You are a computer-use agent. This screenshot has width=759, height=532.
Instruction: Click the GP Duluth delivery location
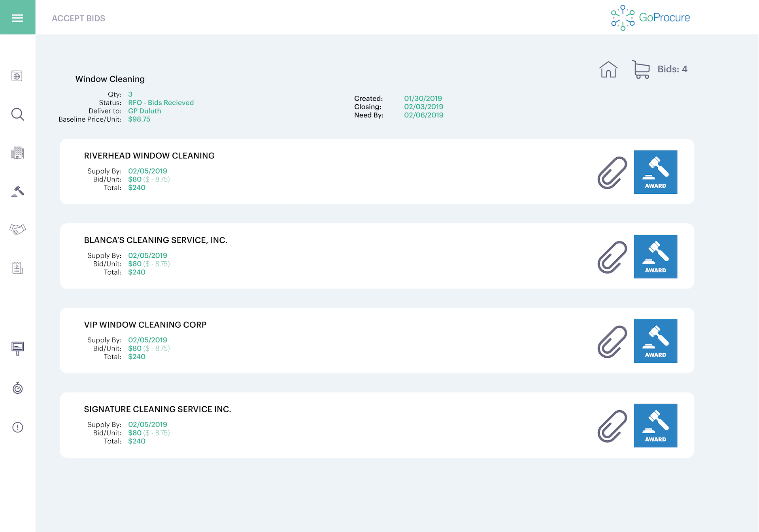(144, 111)
